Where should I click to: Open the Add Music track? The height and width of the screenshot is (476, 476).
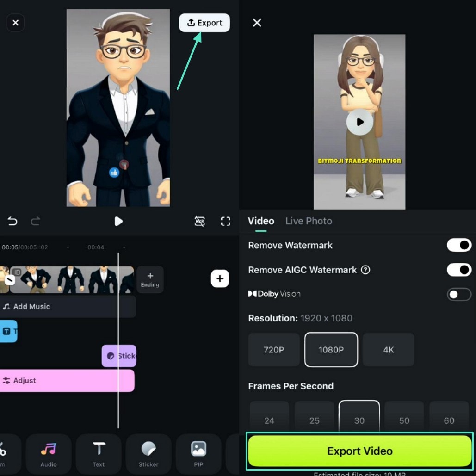68,307
